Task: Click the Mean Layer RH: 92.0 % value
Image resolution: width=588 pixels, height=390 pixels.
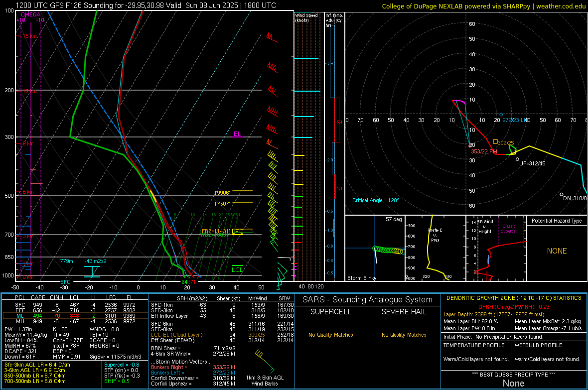Action: tap(470, 321)
